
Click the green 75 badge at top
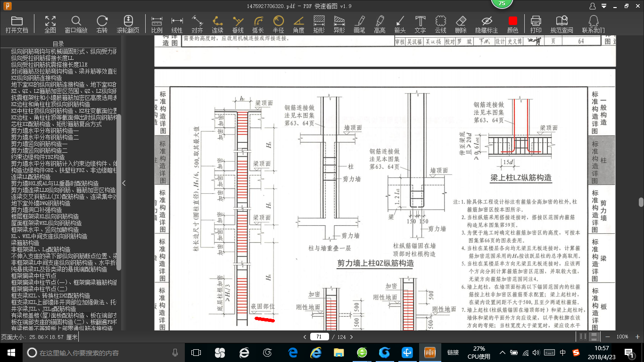[x=502, y=3]
